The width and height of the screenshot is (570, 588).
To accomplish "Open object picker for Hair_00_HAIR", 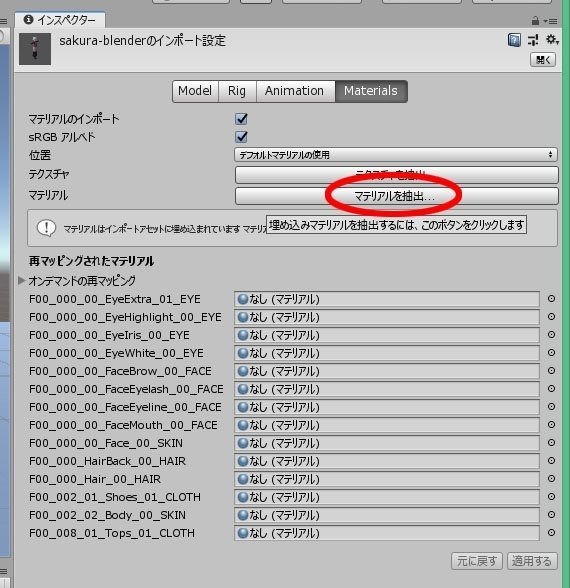I will pos(551,479).
